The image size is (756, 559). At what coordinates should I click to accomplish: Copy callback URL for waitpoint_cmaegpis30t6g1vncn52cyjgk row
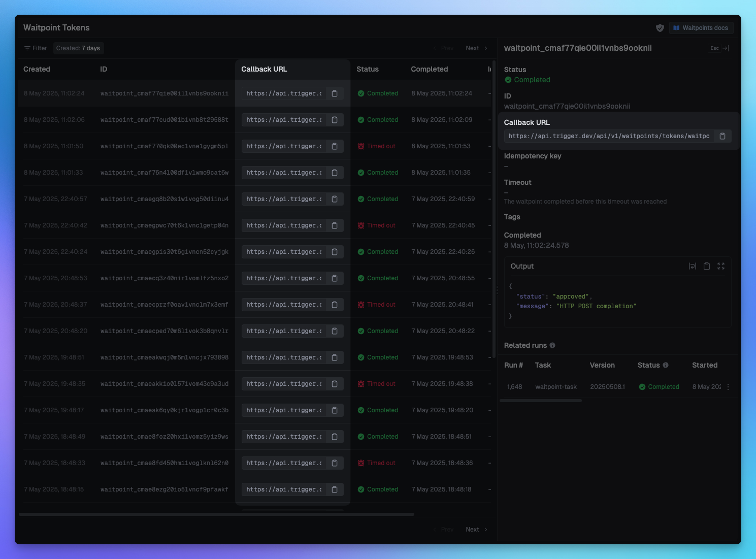pyautogui.click(x=335, y=252)
